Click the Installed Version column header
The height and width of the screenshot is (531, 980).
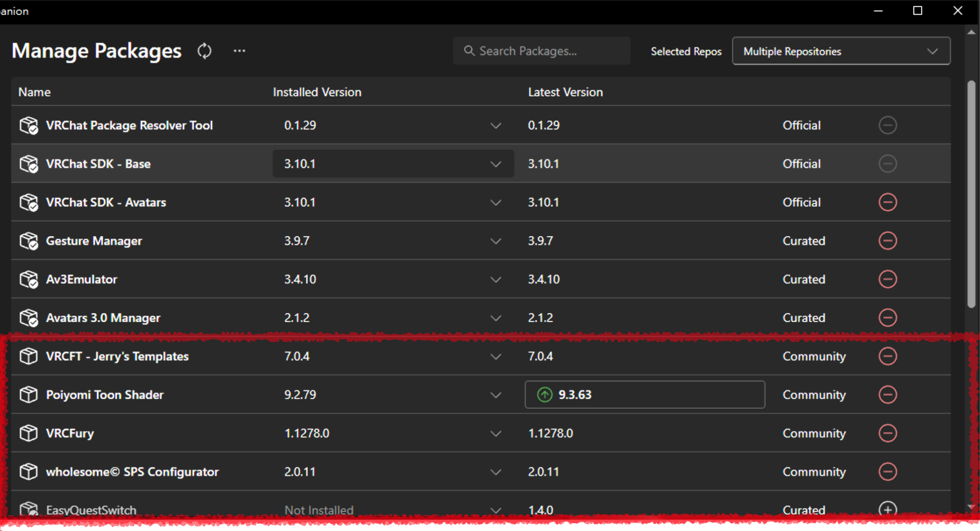[x=317, y=92]
